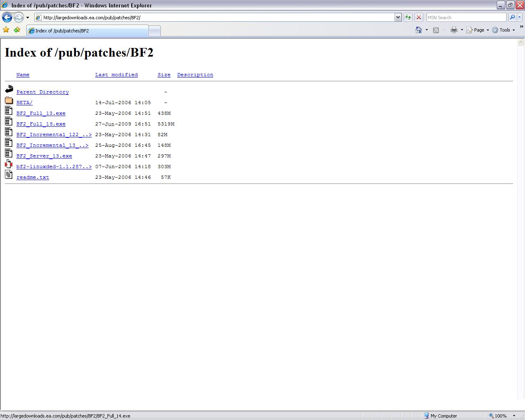This screenshot has width=525, height=420.
Task: Click the binary file icon beside BF2_Full_18.exe
Action: pos(9,121)
